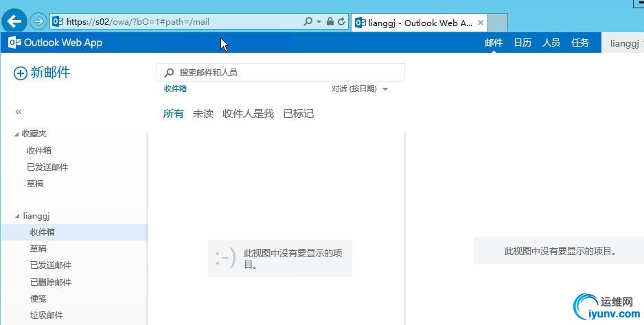Switch to the 日历 navigation tab

click(522, 43)
